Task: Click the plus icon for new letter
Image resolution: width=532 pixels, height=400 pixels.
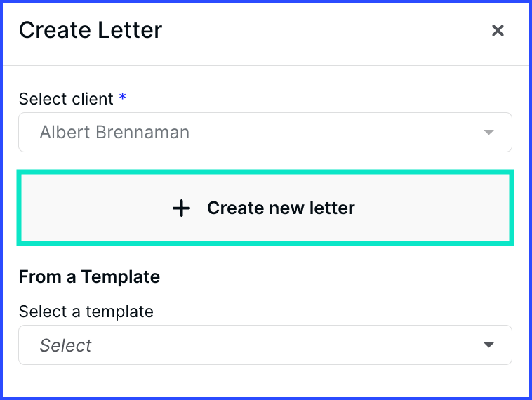Action: tap(181, 208)
